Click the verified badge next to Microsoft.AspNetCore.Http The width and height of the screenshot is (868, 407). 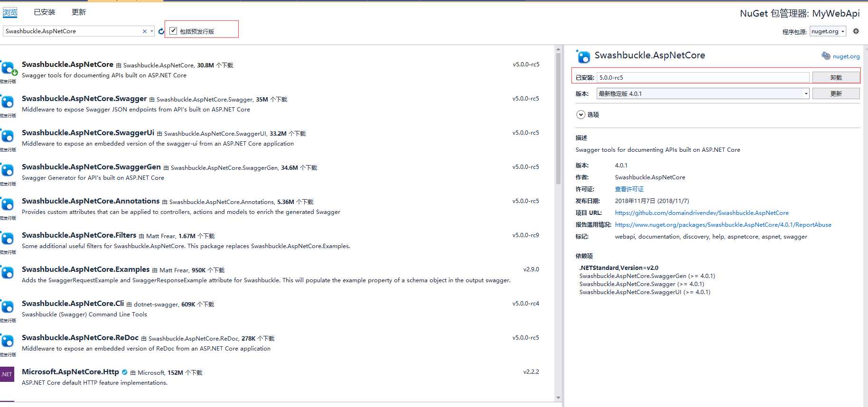click(124, 372)
